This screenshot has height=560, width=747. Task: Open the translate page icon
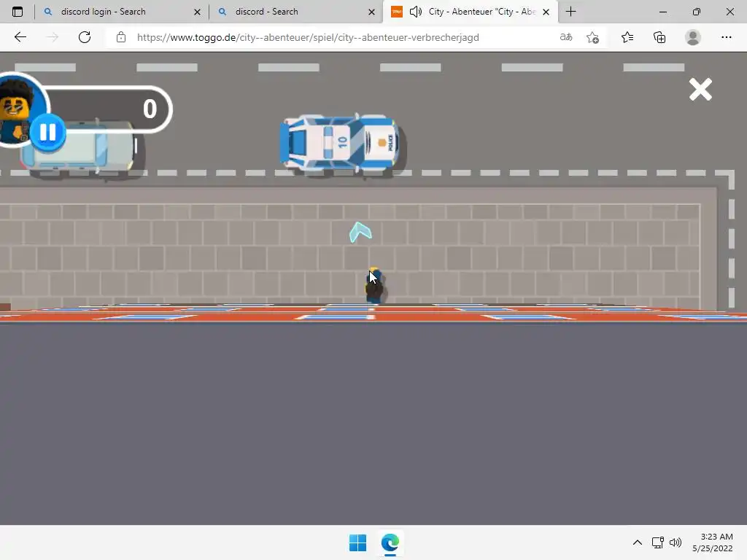(566, 37)
